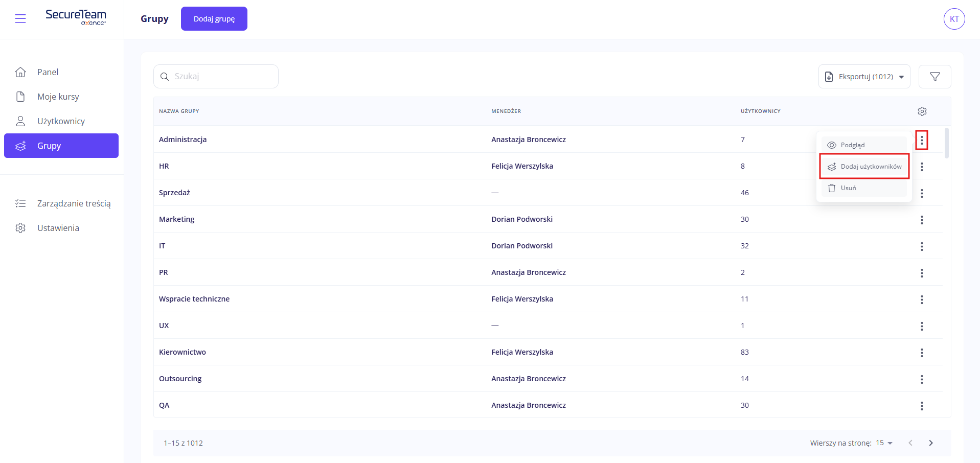The width and height of the screenshot is (980, 463).
Task: Click the three-dot menu for QA row
Action: 922,406
